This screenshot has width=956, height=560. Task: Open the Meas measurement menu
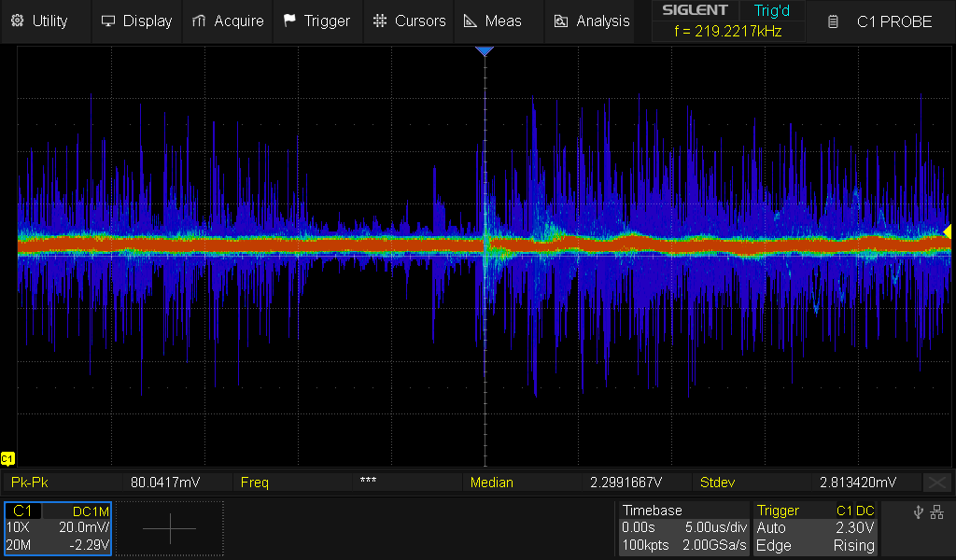click(x=493, y=21)
